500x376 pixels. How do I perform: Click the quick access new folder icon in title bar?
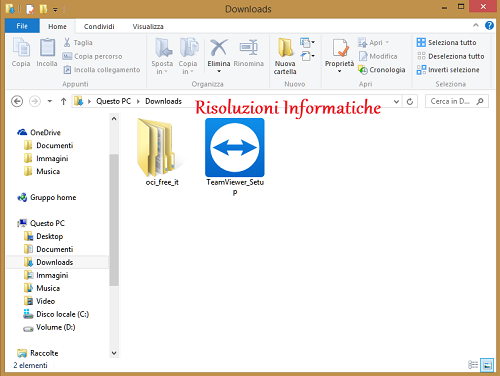click(x=43, y=9)
